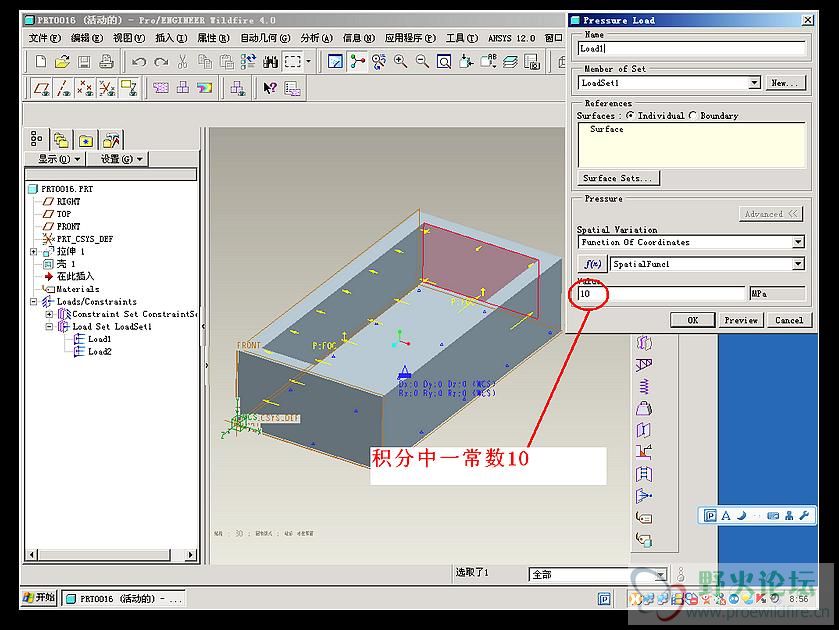Open the Surface Sets... button
The image size is (839, 630).
618,178
